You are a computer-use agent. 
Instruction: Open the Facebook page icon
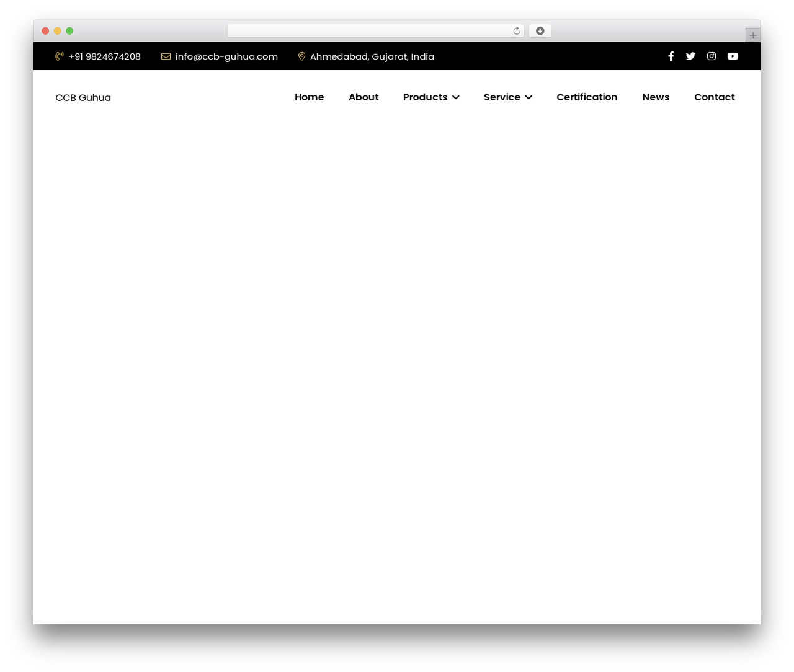tap(671, 56)
